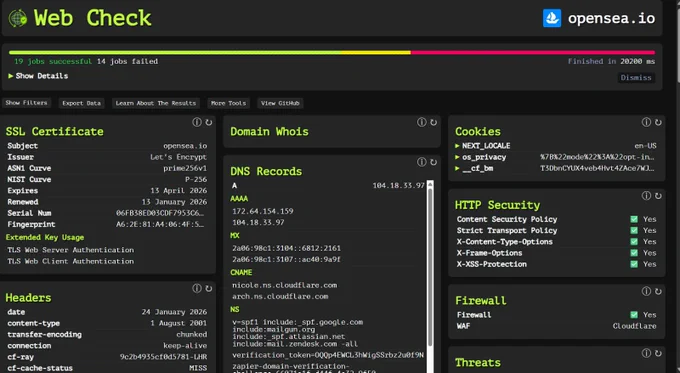680x373 pixels.
Task: Dismiss the job status banner
Action: (x=636, y=78)
